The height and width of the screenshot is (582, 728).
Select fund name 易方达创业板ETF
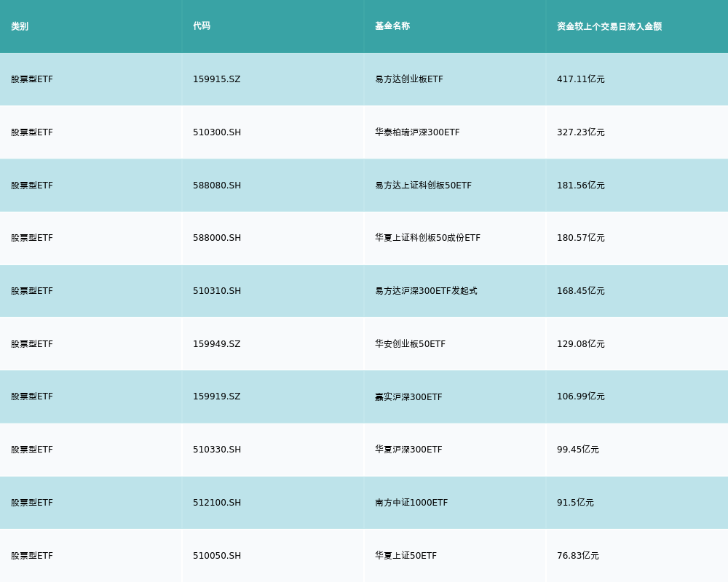(409, 79)
